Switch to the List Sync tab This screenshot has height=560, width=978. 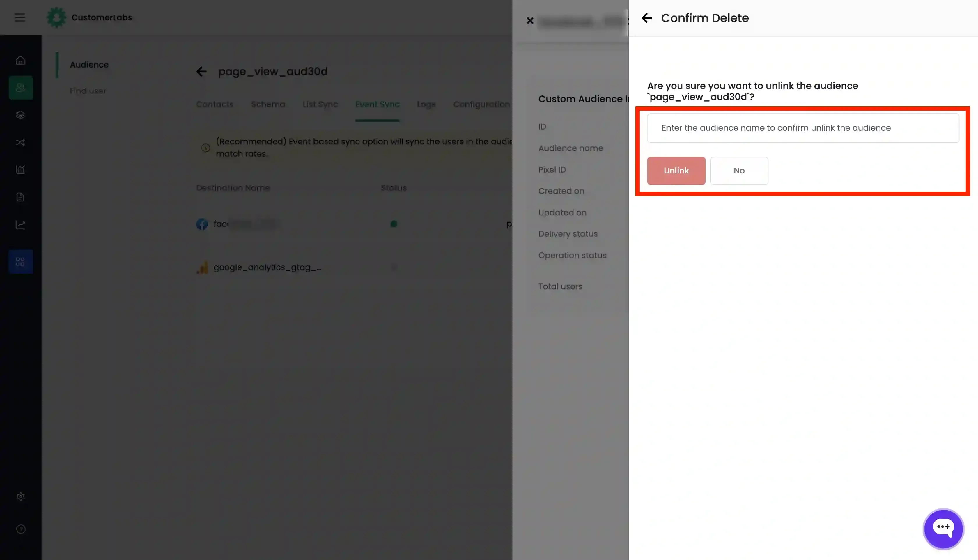coord(320,104)
